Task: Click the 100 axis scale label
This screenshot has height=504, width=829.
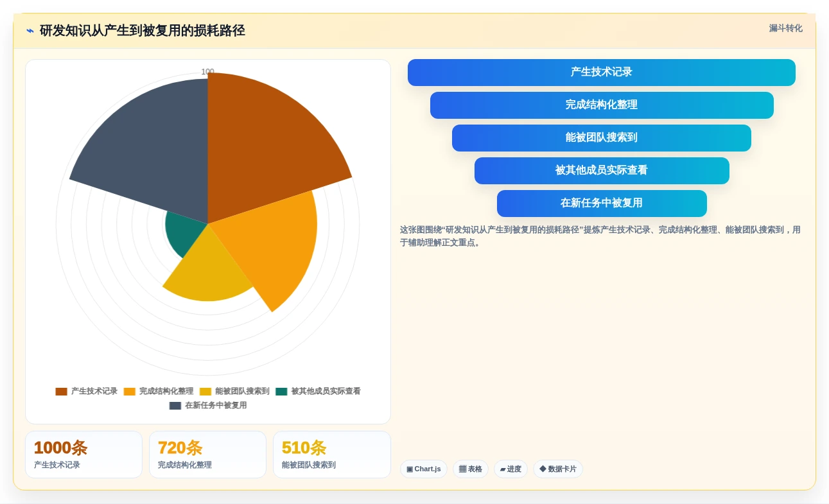Action: pyautogui.click(x=207, y=72)
